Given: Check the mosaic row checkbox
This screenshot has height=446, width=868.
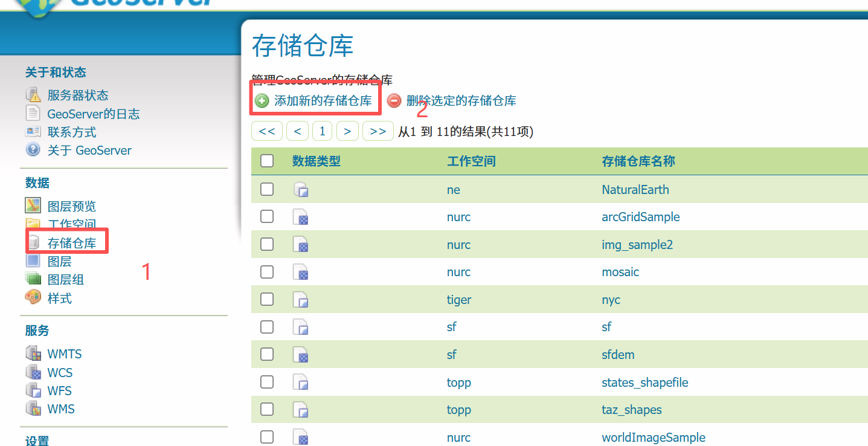Looking at the screenshot, I should 267,272.
